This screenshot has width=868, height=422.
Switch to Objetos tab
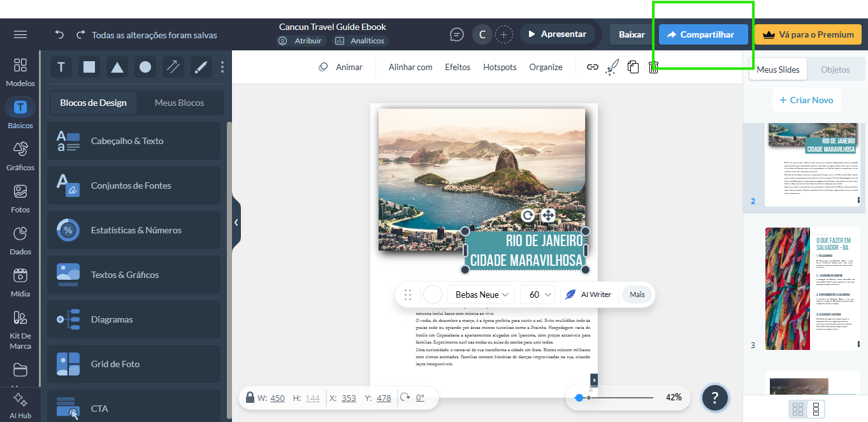pos(835,69)
